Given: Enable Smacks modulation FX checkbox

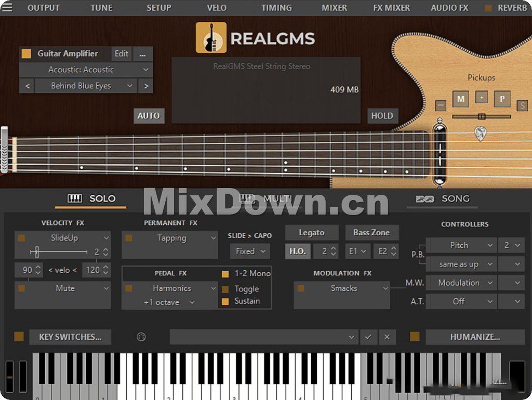Looking at the screenshot, I should point(301,288).
